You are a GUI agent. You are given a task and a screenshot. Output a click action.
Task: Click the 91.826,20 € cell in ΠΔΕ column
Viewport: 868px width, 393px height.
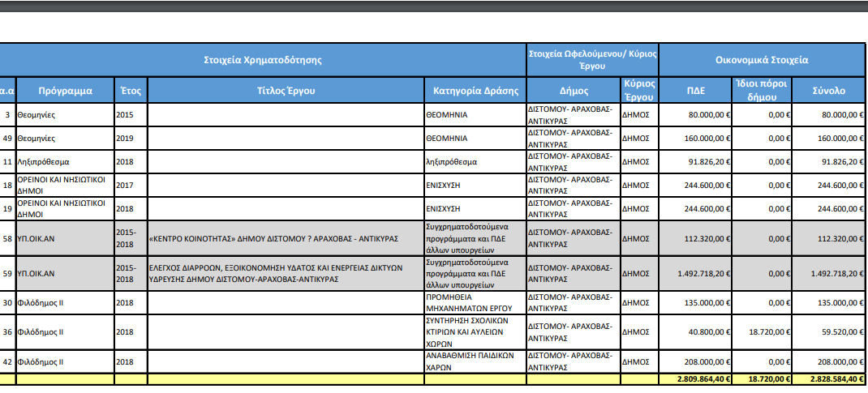point(695,161)
